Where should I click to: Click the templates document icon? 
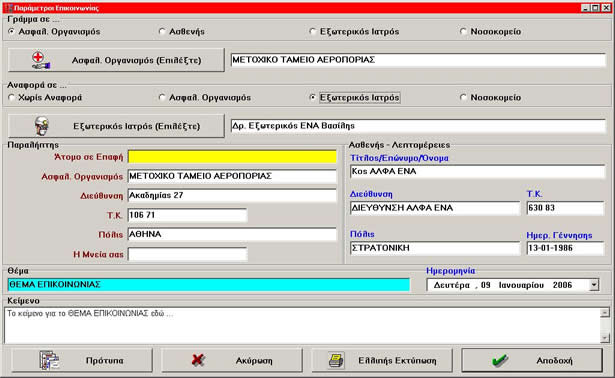tap(49, 360)
